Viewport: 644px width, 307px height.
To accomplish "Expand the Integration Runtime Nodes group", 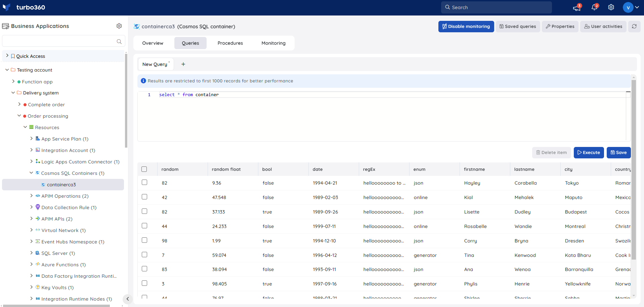I will [x=31, y=299].
